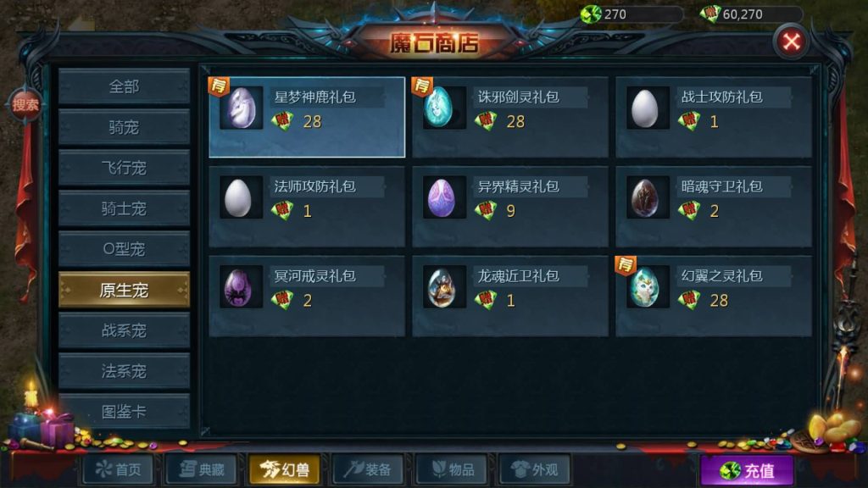Click the 星梦神鹿礼包 egg icon
The width and height of the screenshot is (868, 488).
[242, 108]
